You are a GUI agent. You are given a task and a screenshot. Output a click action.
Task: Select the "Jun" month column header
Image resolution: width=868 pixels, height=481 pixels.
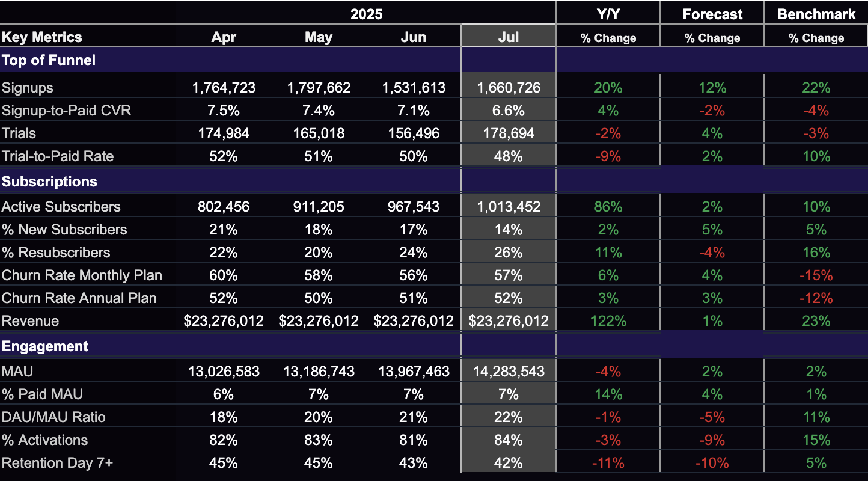pyautogui.click(x=414, y=37)
